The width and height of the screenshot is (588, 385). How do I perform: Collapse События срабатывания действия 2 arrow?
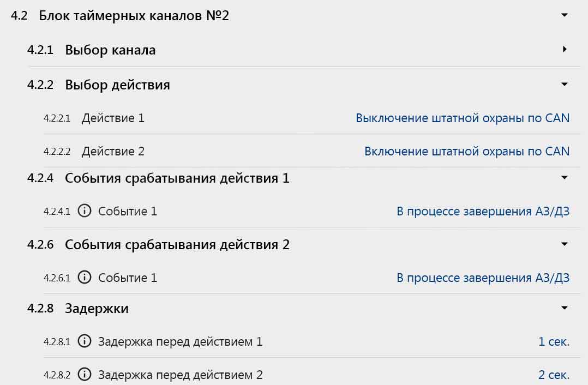(x=565, y=244)
